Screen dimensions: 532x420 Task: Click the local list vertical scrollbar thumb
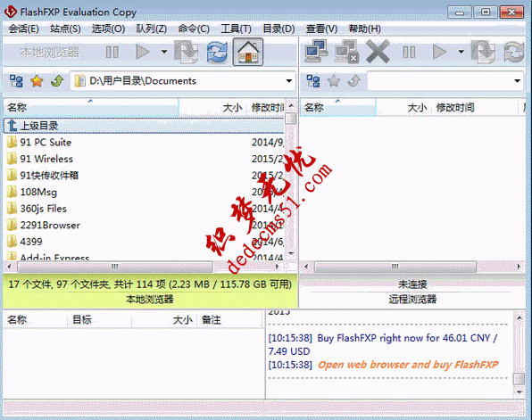(x=291, y=119)
